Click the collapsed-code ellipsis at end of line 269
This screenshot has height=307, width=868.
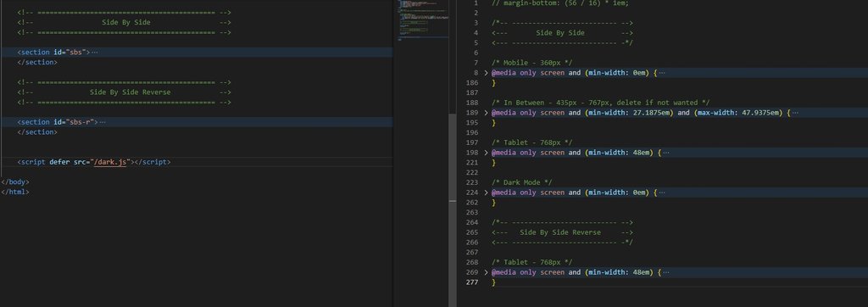click(665, 272)
